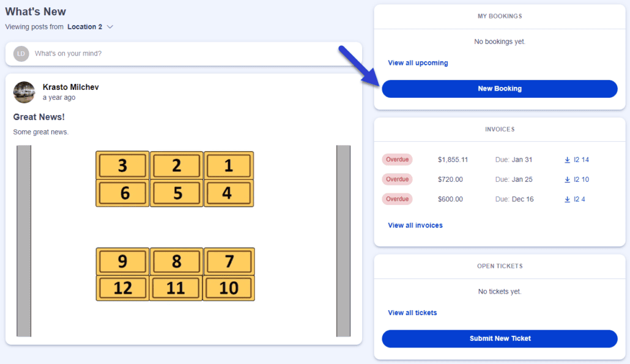Image resolution: width=630 pixels, height=364 pixels.
Task: Click download icon beside invoice I2 4
Action: coord(567,199)
